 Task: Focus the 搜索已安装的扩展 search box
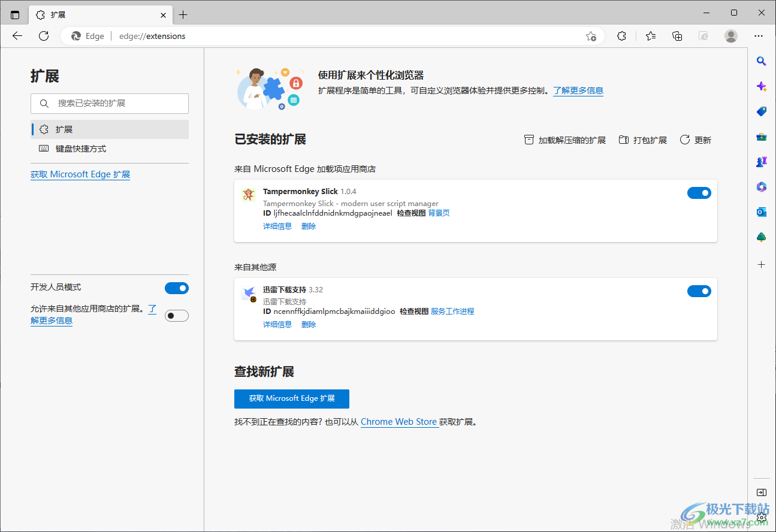click(110, 104)
